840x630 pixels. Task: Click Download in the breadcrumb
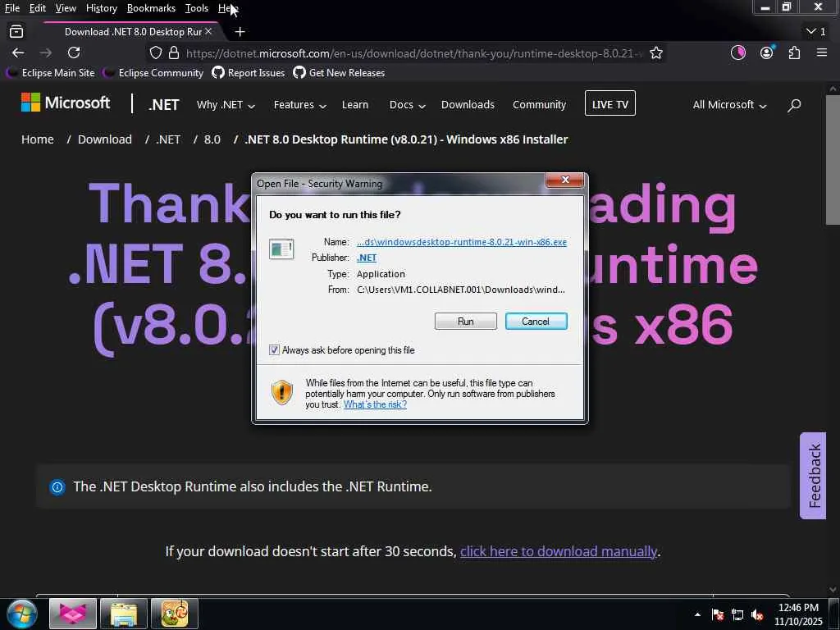105,139
